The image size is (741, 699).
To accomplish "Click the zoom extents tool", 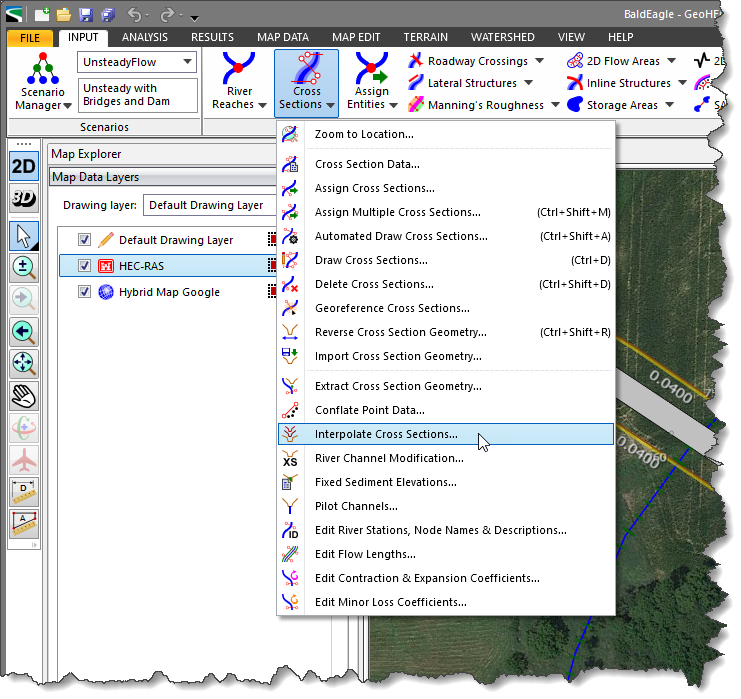I will (24, 364).
